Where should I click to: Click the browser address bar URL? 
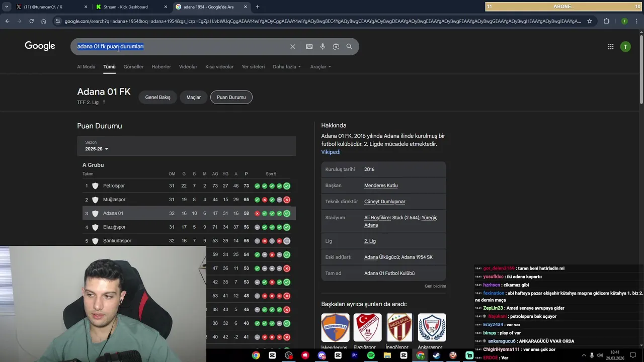coord(322,21)
